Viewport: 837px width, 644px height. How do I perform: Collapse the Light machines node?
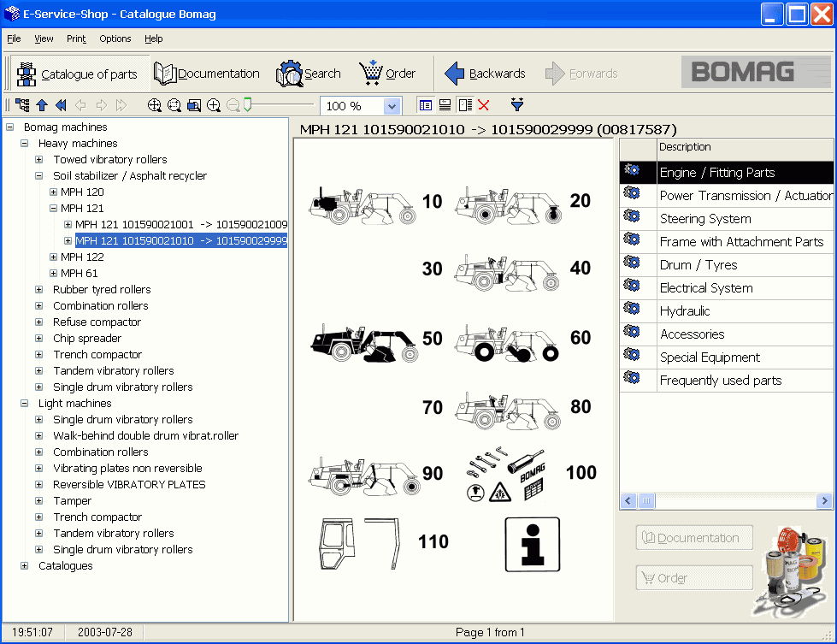coord(24,403)
